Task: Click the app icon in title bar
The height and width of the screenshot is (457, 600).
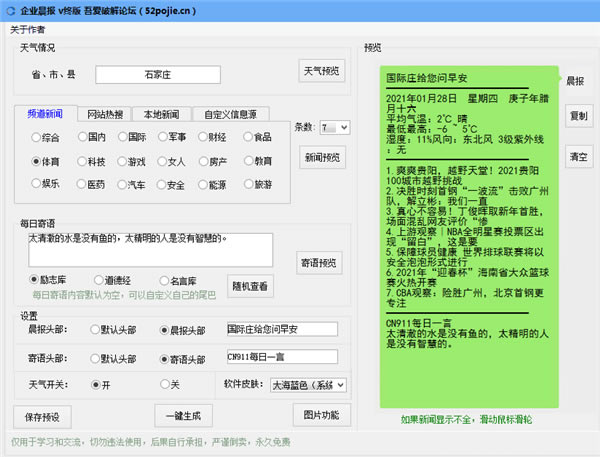Action: coord(10,9)
